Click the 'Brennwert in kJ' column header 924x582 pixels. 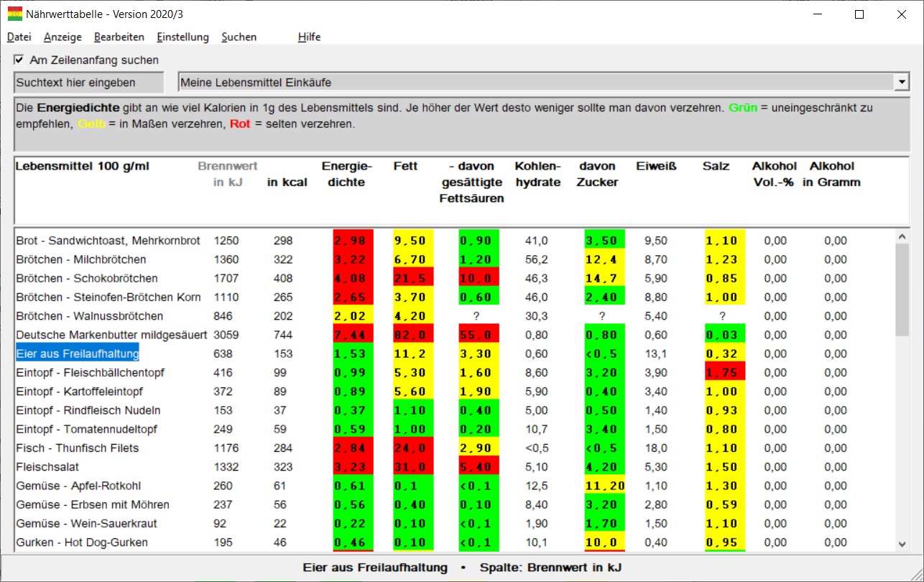point(228,175)
